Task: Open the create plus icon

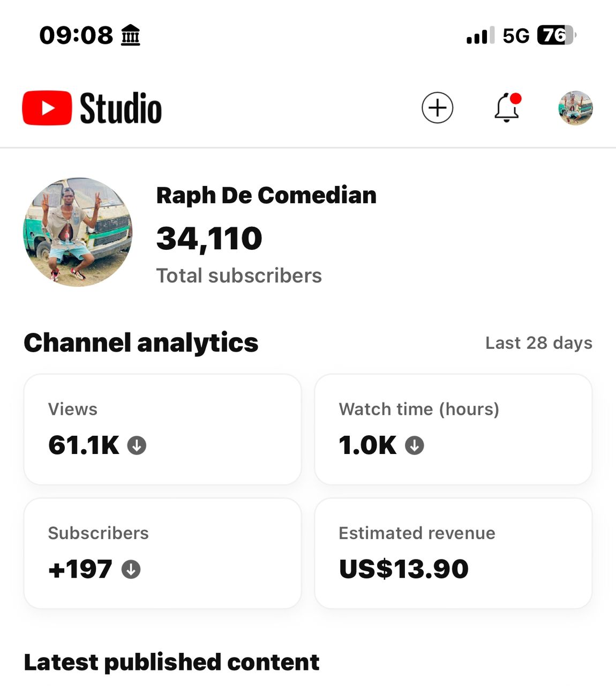Action: [x=437, y=108]
